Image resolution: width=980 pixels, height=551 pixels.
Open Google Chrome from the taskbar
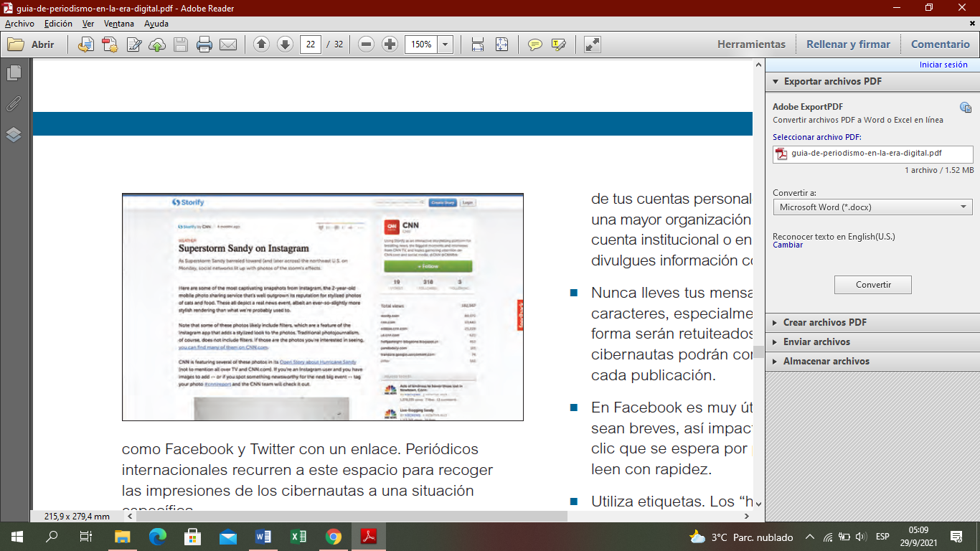click(334, 537)
